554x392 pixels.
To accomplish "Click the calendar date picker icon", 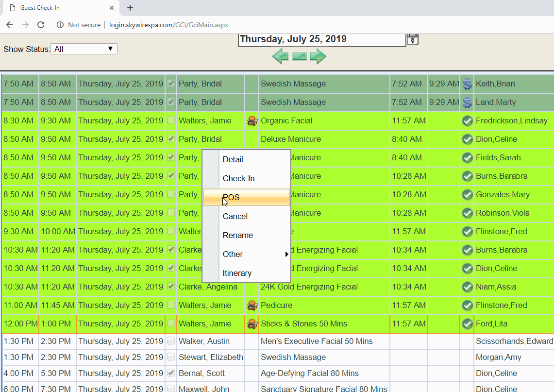I will [412, 39].
